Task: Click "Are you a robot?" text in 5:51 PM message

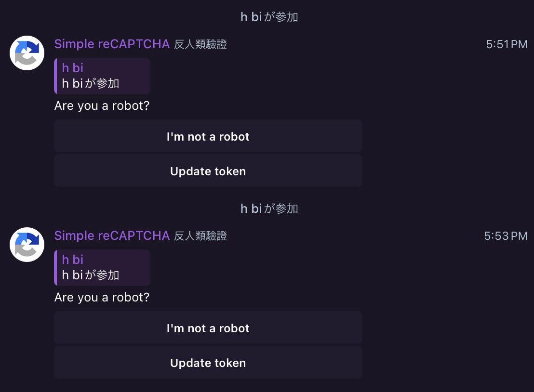Action: pos(102,106)
